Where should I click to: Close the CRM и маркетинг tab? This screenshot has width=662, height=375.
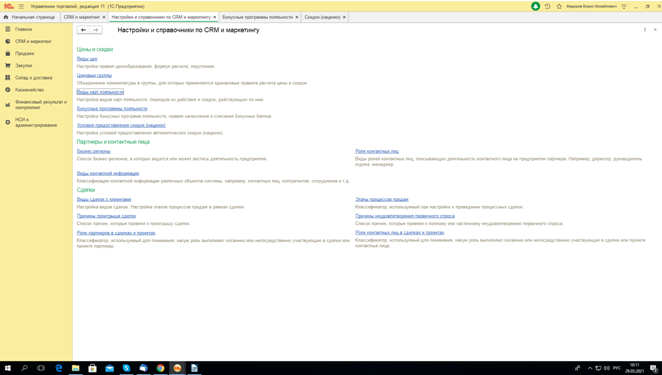click(104, 17)
